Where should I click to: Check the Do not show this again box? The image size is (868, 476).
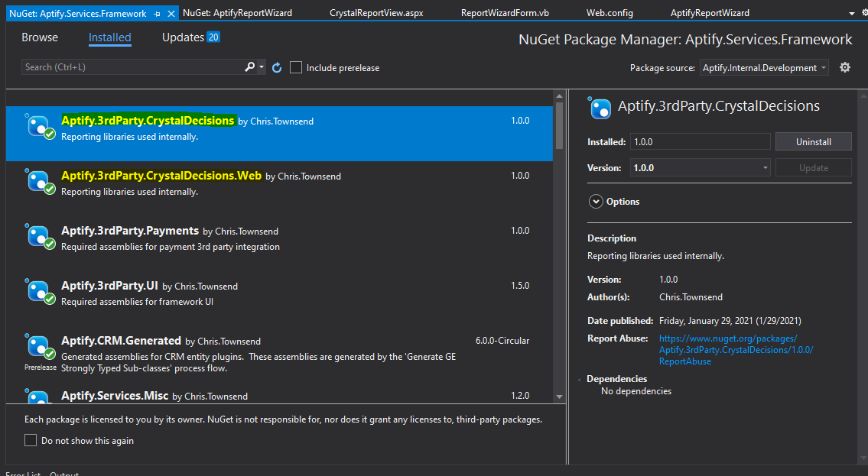30,440
